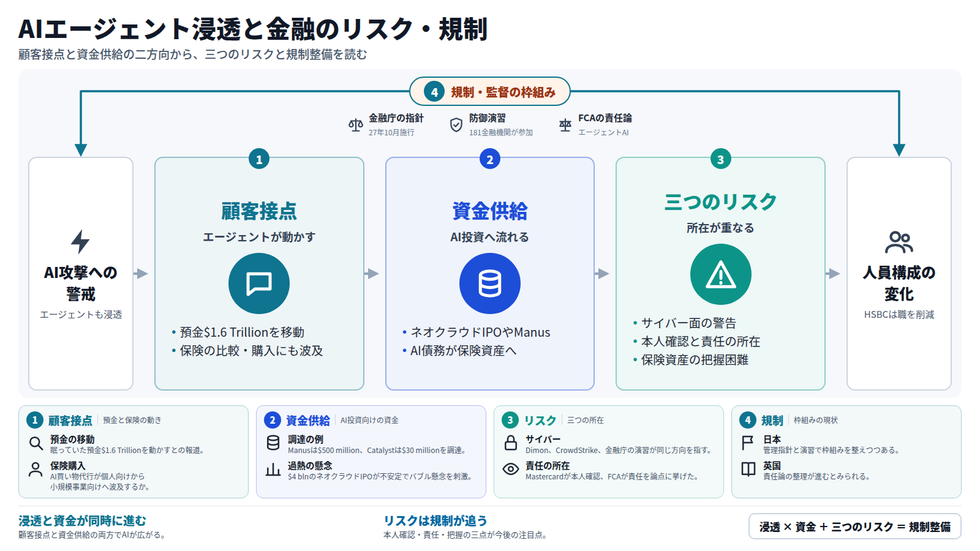Click the 浸透と資金が同時に進む footer heading

coord(83,521)
